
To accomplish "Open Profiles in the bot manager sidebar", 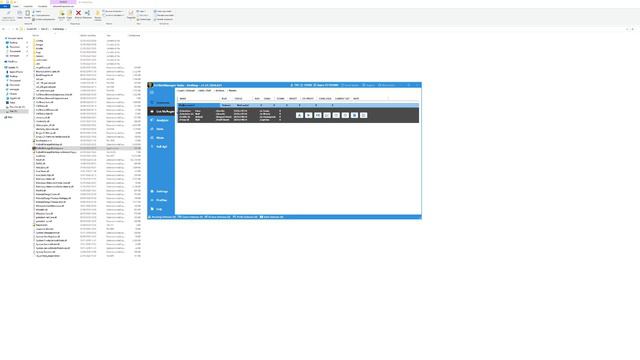I will (161, 200).
